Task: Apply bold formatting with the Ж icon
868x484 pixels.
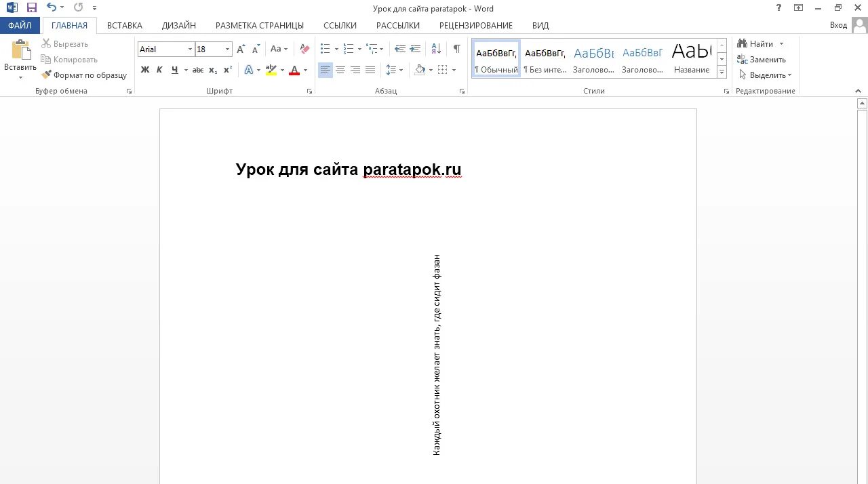Action: (x=144, y=70)
